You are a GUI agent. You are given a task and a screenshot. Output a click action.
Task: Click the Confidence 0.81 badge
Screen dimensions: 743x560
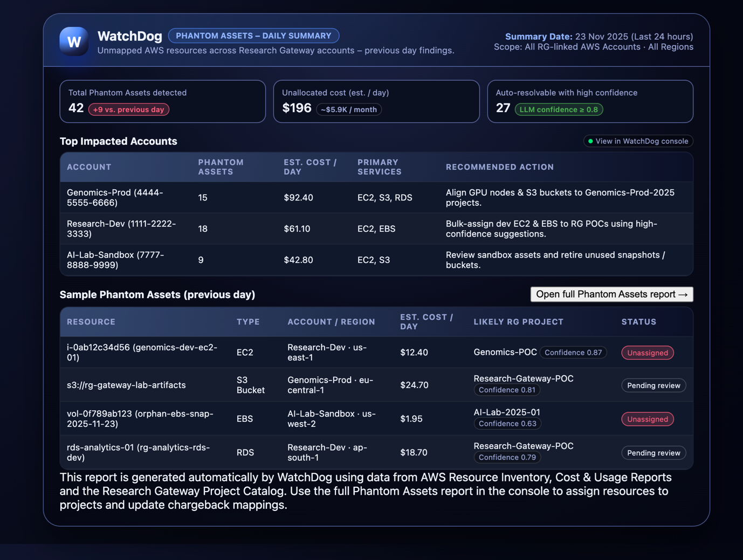[x=507, y=390]
